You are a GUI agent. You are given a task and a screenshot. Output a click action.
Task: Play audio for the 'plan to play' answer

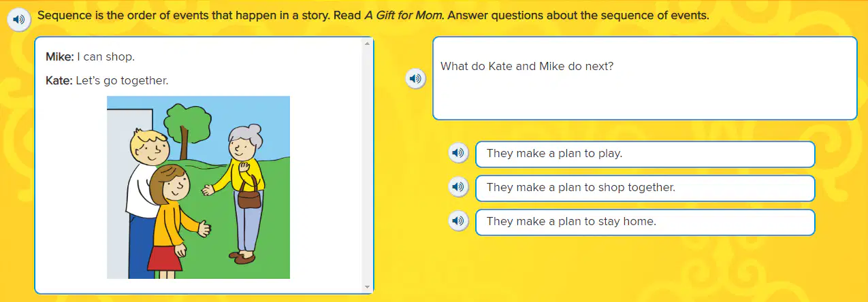point(457,154)
